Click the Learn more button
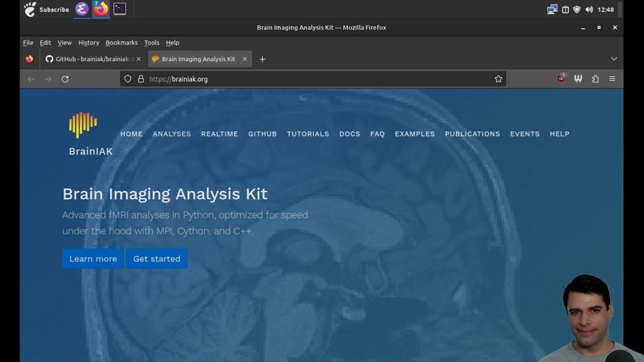The image size is (644, 362). click(x=93, y=258)
